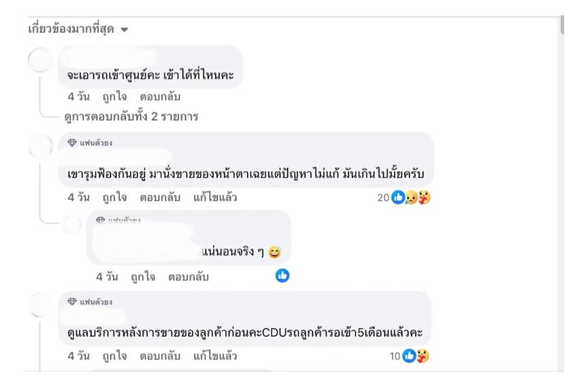Click the like reaction icon beside 10

point(409,356)
